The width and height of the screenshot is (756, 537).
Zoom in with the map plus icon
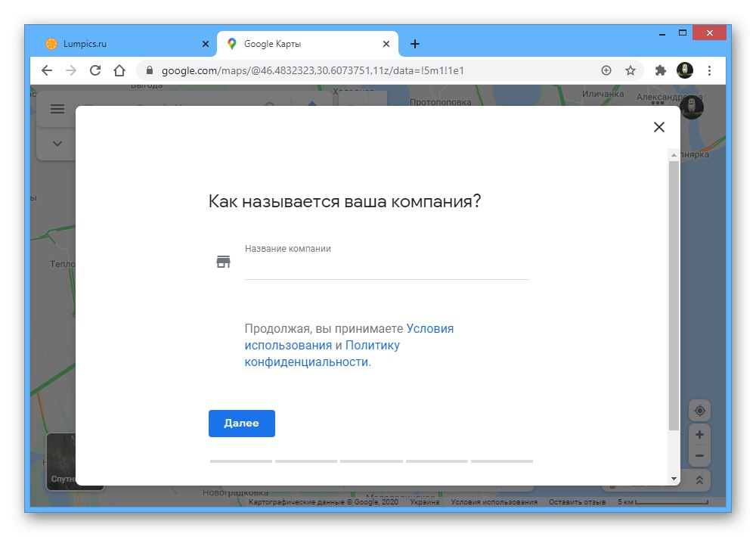700,434
